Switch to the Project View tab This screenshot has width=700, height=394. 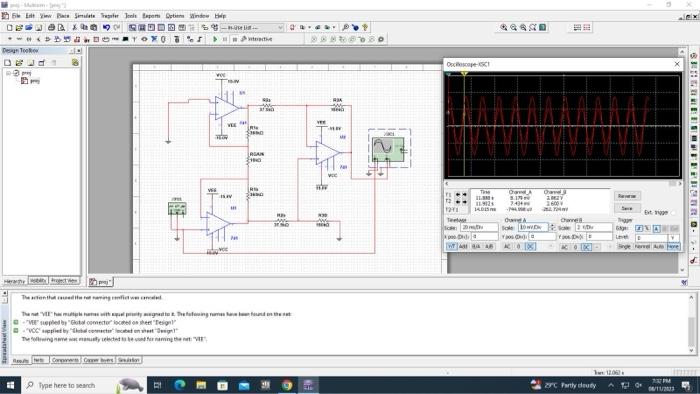64,281
